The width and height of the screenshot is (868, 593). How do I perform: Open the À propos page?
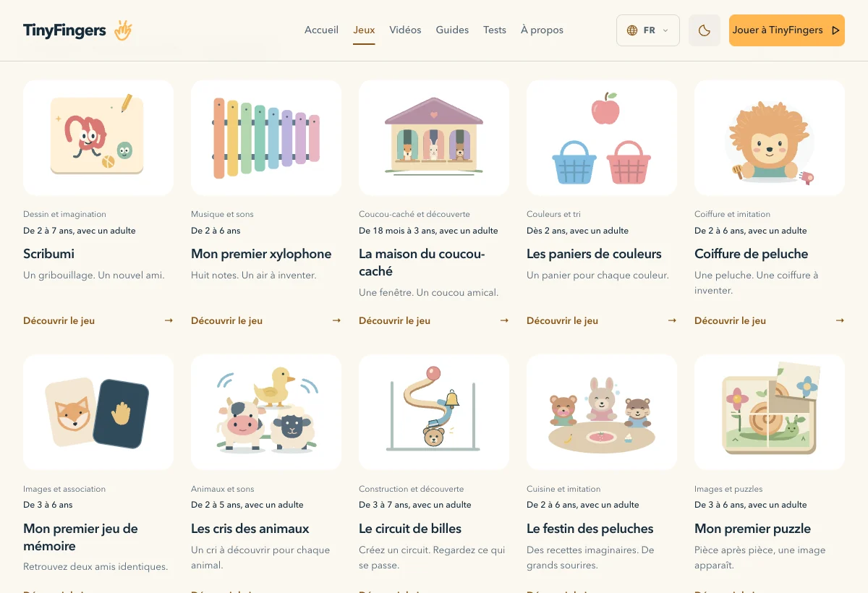(542, 30)
